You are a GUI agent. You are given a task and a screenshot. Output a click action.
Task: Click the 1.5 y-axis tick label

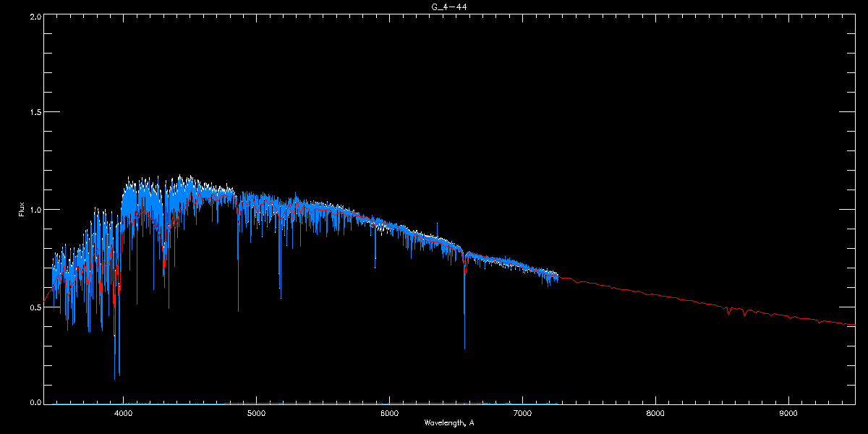(35, 113)
